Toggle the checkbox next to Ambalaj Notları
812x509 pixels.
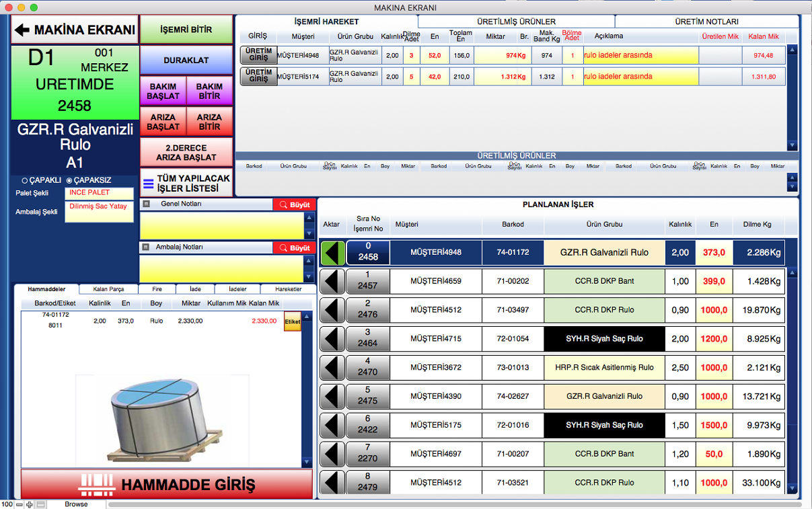click(146, 247)
